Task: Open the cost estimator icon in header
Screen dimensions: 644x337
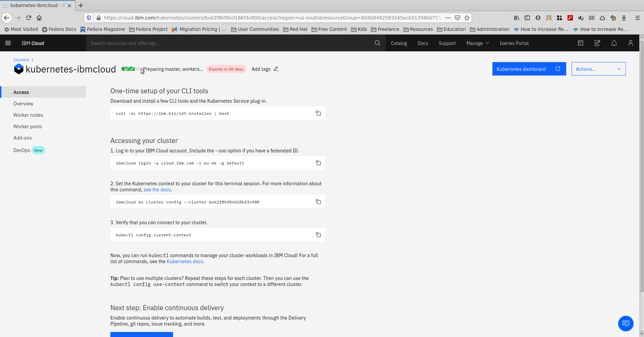Action: (x=581, y=43)
